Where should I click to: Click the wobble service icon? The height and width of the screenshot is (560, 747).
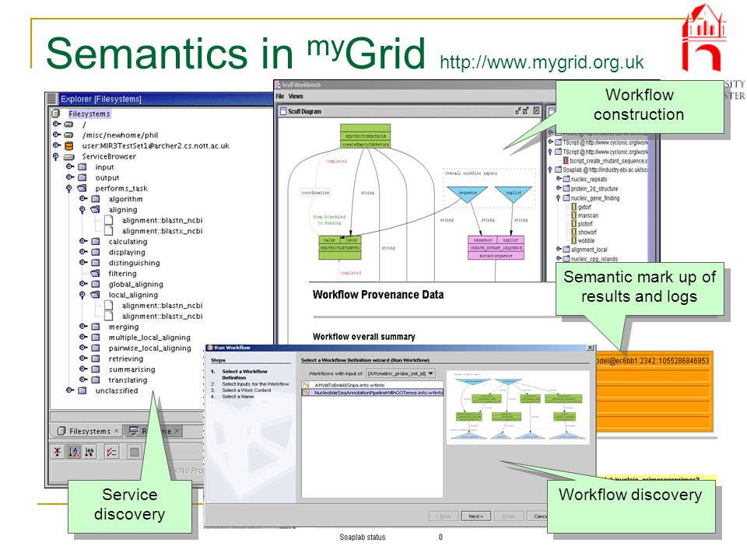pos(574,240)
